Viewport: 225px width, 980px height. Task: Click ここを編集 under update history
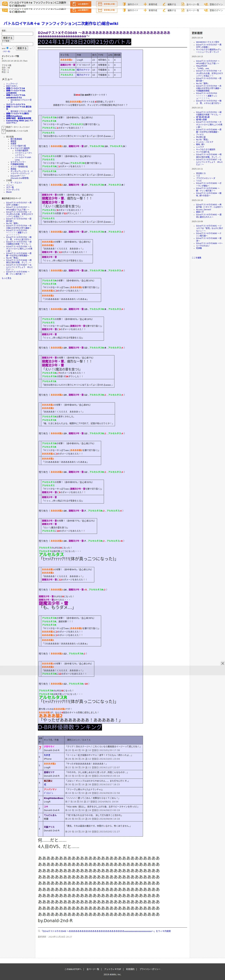(x=196, y=258)
